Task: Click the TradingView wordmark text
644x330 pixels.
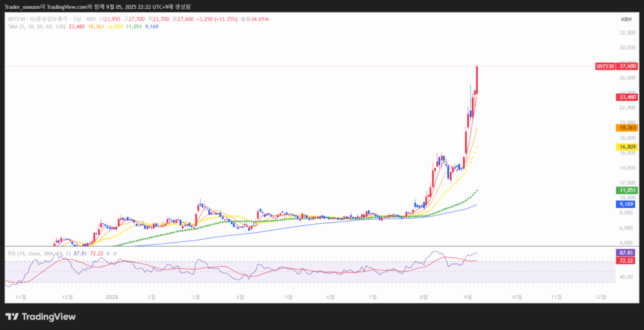Action: tap(48, 317)
